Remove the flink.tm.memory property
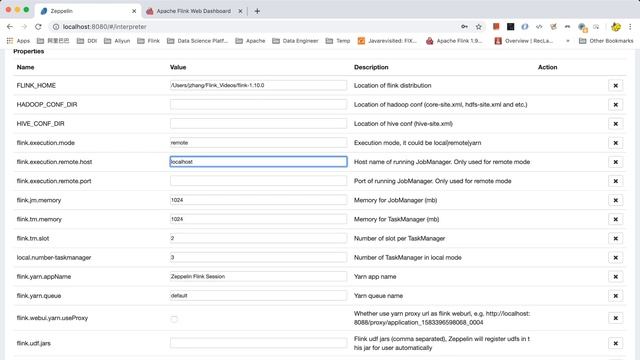 [616, 219]
